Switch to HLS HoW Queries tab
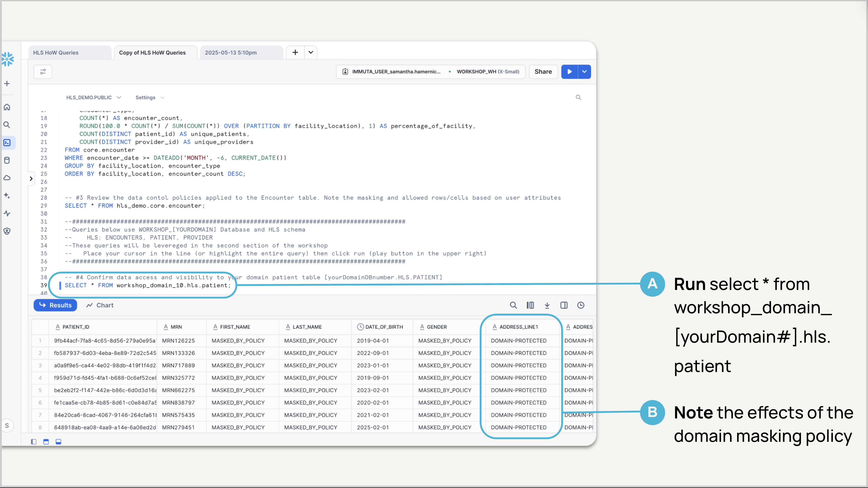Screen dimensions: 868x488 pos(56,52)
